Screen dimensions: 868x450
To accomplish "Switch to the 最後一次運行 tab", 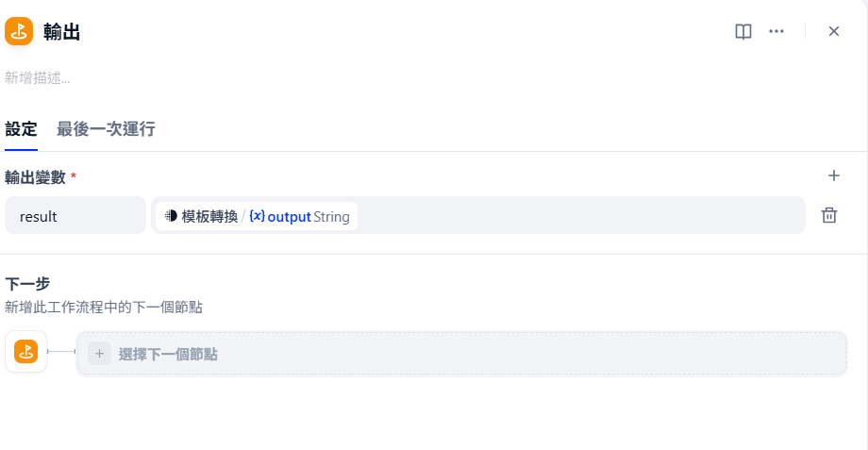I will [x=106, y=129].
